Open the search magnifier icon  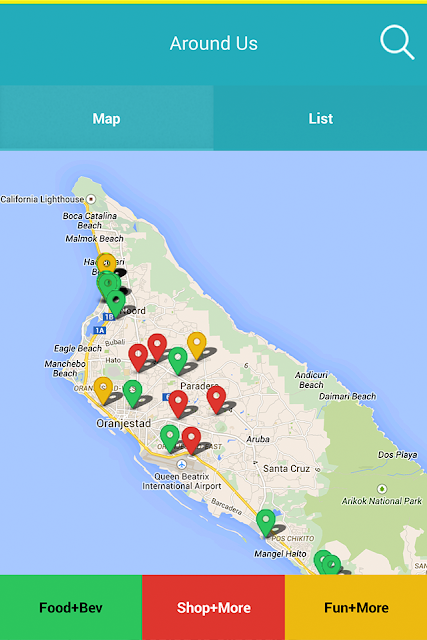coord(397,42)
